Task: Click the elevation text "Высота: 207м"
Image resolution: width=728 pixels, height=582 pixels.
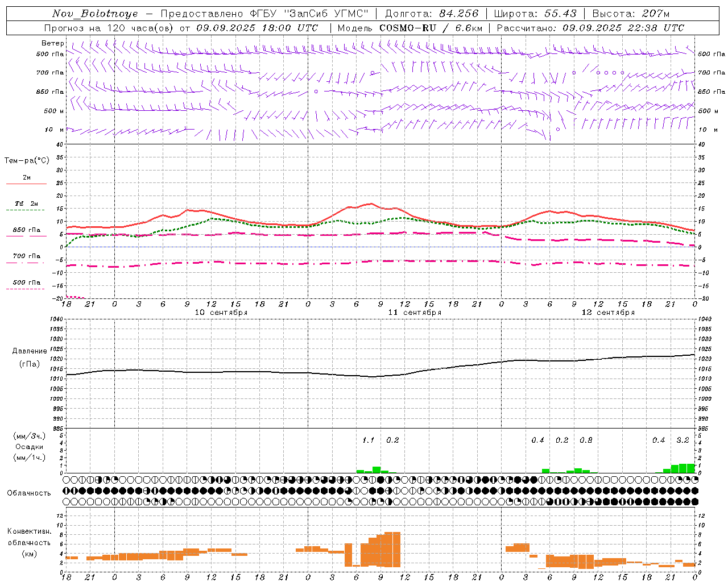Action: 631,14
